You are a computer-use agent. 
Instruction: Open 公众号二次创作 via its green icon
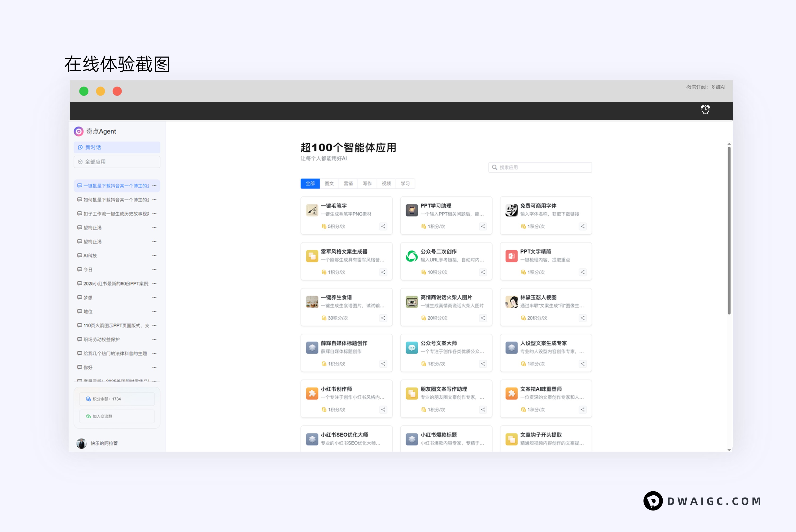click(x=411, y=256)
